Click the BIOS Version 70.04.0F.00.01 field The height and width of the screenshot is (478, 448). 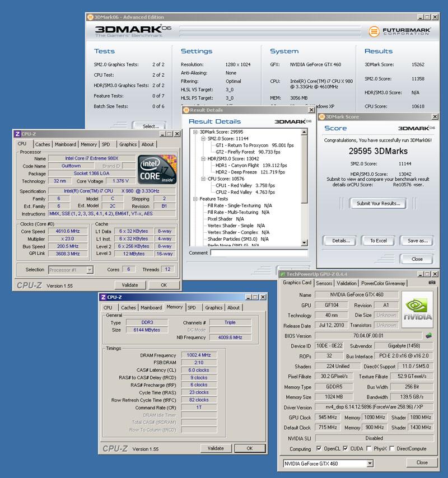click(368, 336)
